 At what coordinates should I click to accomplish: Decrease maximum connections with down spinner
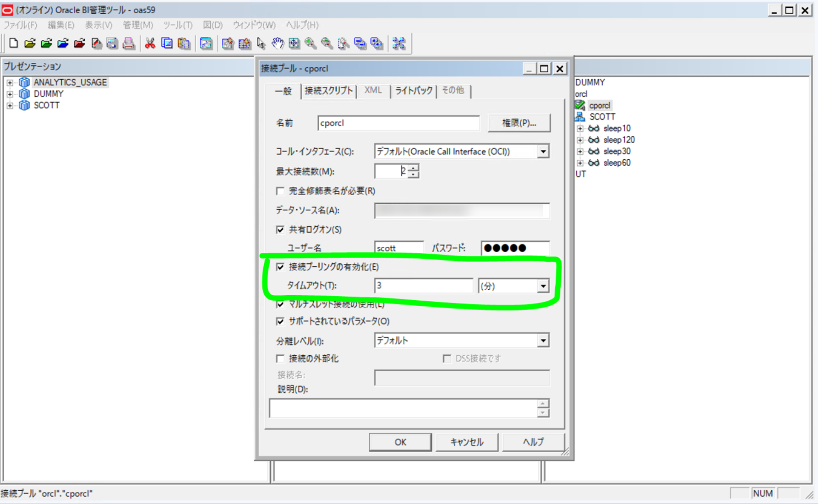(x=413, y=175)
